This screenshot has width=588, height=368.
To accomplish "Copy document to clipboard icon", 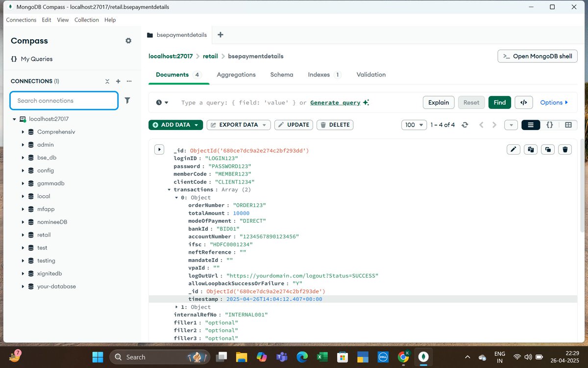I will (x=531, y=150).
